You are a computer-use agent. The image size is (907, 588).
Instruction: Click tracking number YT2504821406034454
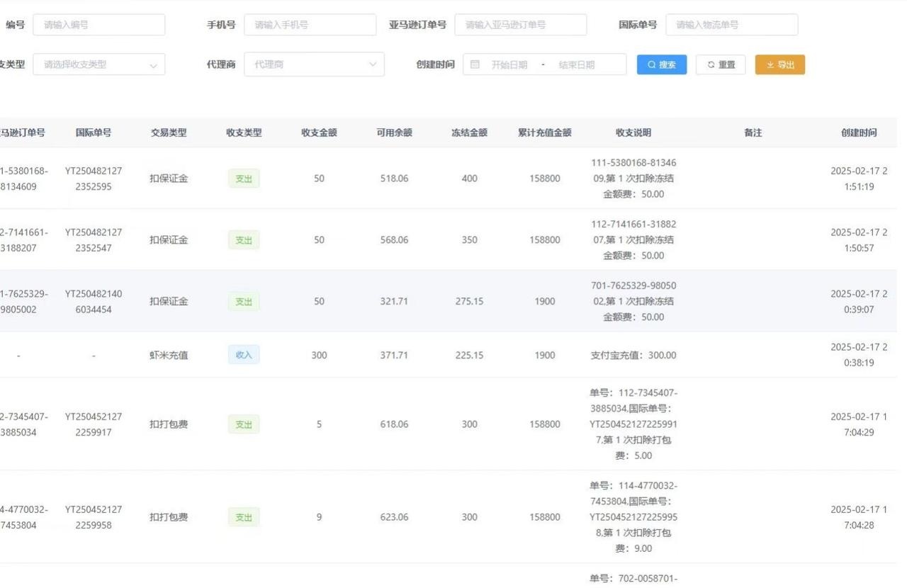click(94, 301)
